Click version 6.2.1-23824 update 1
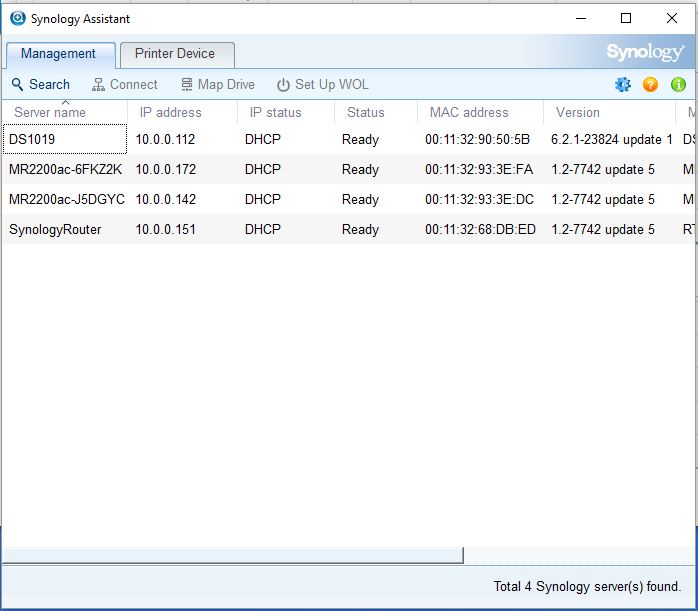This screenshot has width=698, height=611. tap(612, 139)
